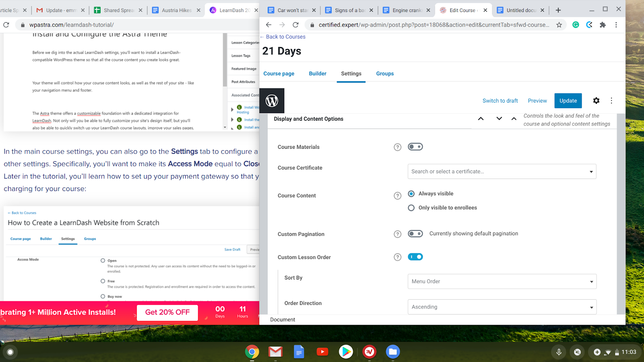The height and width of the screenshot is (362, 644).
Task: Open Gmail from the shelf
Action: point(275,352)
